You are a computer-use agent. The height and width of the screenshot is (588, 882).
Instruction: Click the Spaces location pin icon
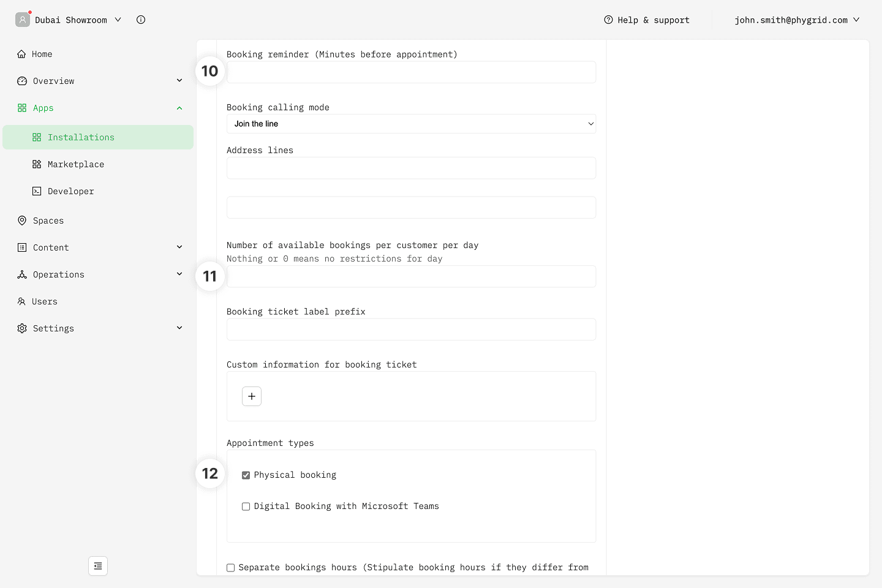22,221
